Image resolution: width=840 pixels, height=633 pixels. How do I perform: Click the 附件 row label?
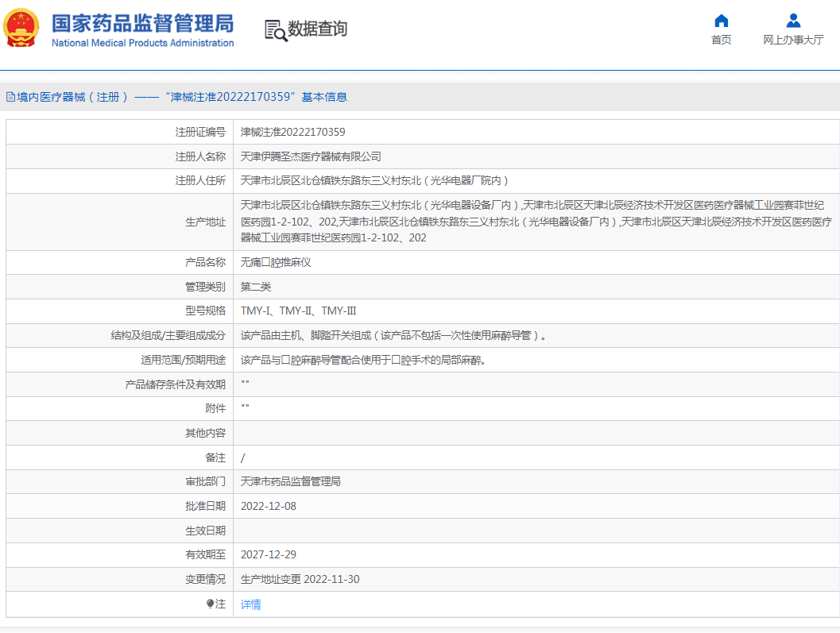tap(216, 408)
